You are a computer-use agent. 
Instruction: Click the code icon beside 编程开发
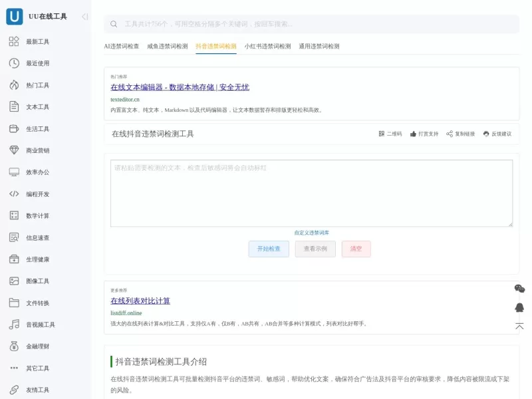coord(14,194)
